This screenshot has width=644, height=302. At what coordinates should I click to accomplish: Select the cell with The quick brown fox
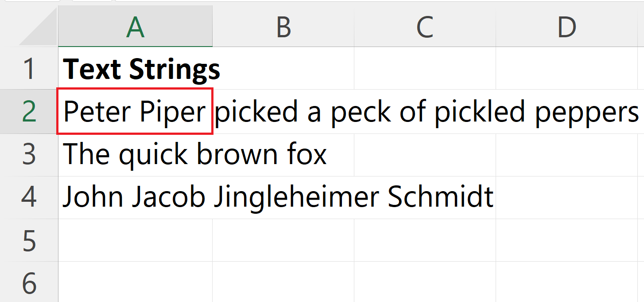click(135, 153)
